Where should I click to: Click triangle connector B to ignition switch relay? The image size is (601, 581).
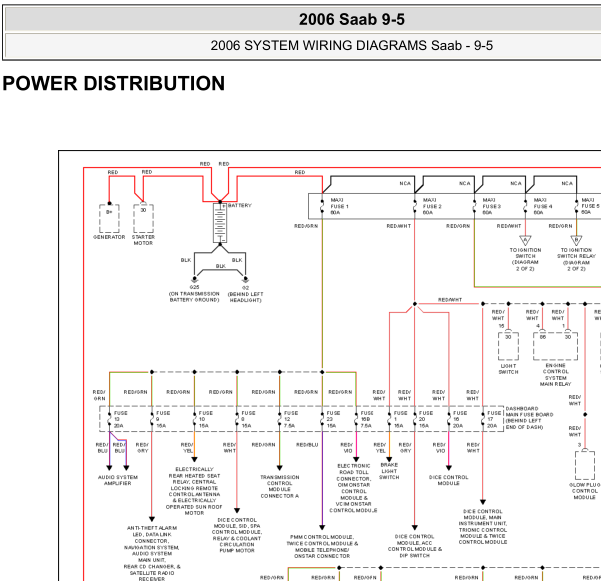[576, 240]
